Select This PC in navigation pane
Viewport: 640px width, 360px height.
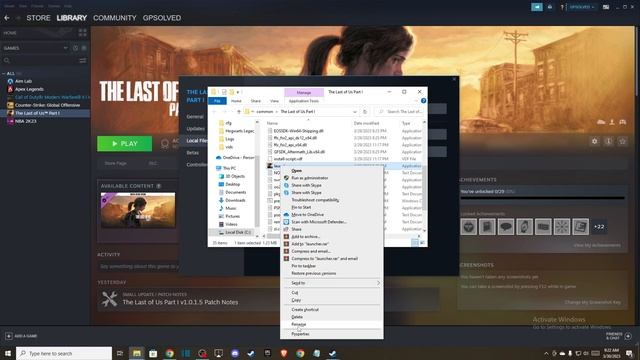(229, 168)
